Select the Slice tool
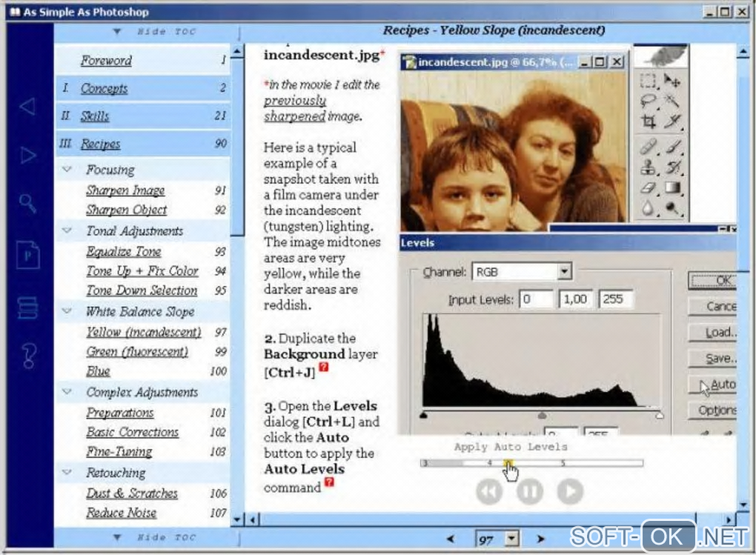The width and height of the screenshot is (756, 555). tap(672, 121)
